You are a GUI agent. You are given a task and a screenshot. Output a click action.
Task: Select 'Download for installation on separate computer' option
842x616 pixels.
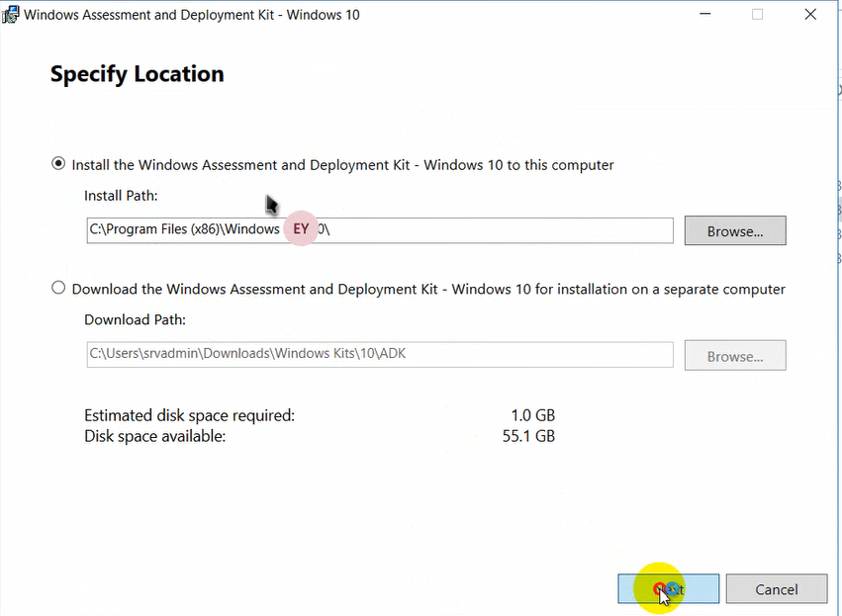58,288
